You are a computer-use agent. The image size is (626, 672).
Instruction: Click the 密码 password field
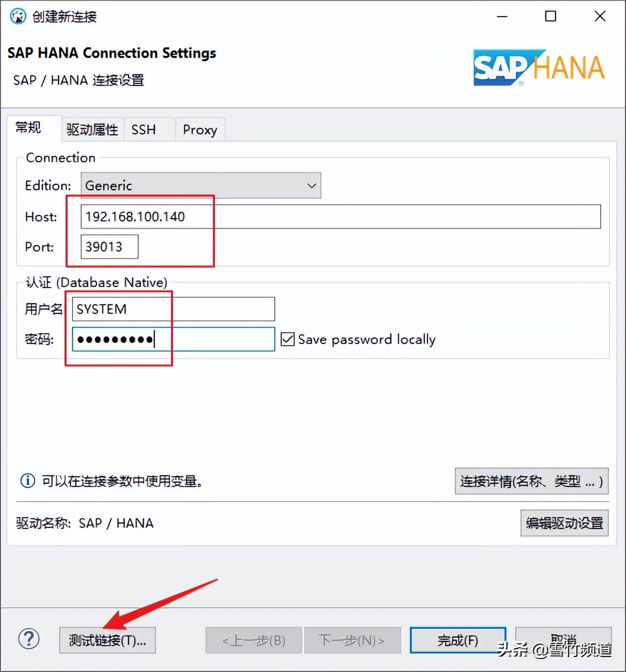point(173,339)
